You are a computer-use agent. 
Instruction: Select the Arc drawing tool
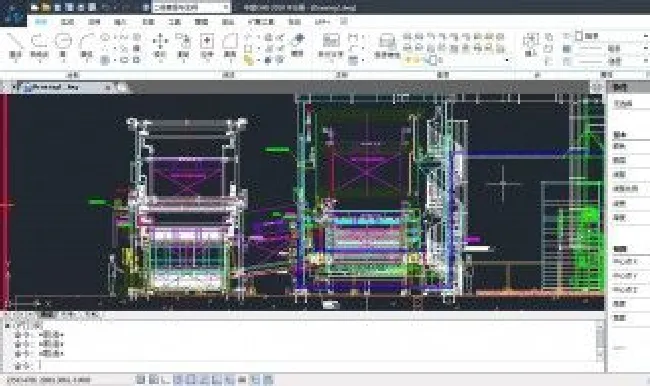point(87,45)
